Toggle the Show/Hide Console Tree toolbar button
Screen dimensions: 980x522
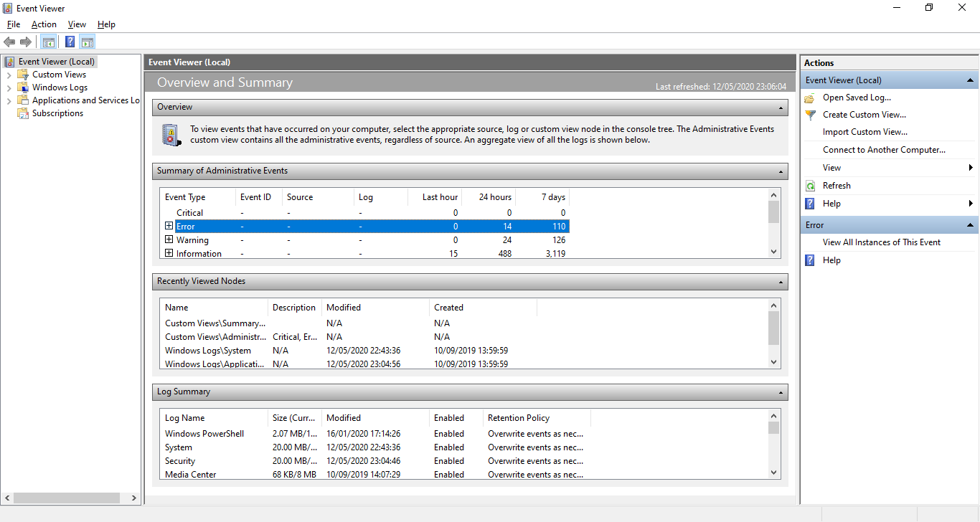click(x=49, y=42)
